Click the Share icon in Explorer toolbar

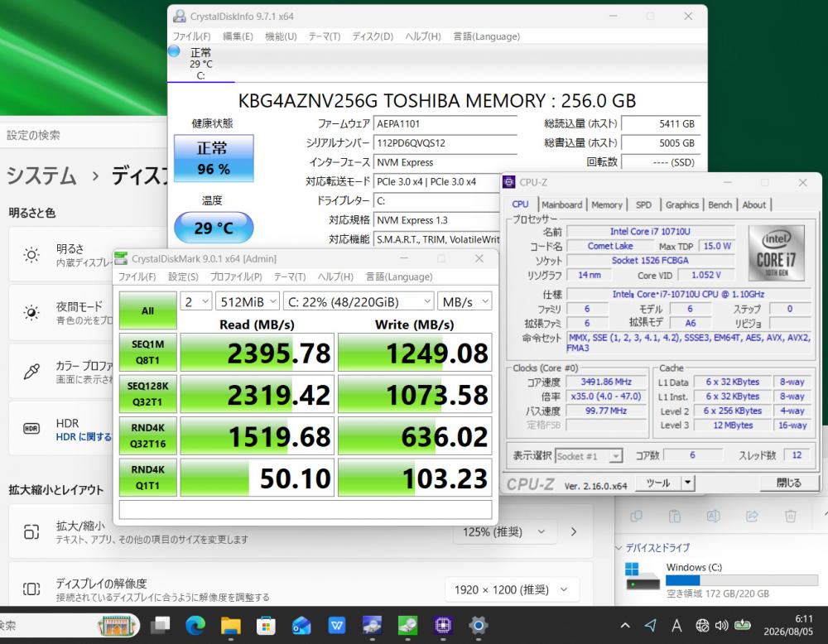752,517
